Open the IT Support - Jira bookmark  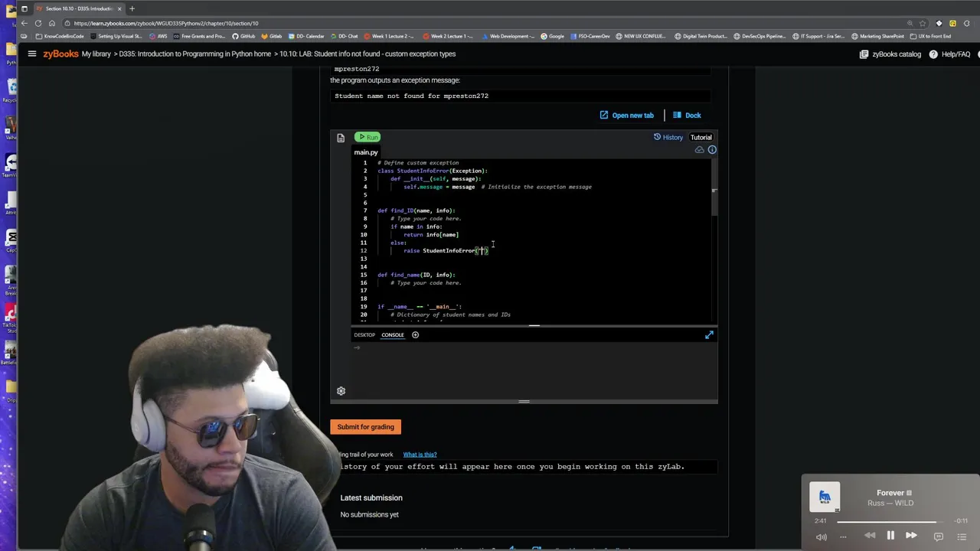[x=818, y=36]
